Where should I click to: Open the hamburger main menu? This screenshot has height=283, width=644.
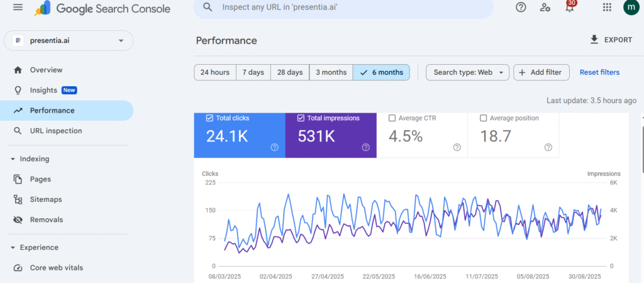18,8
